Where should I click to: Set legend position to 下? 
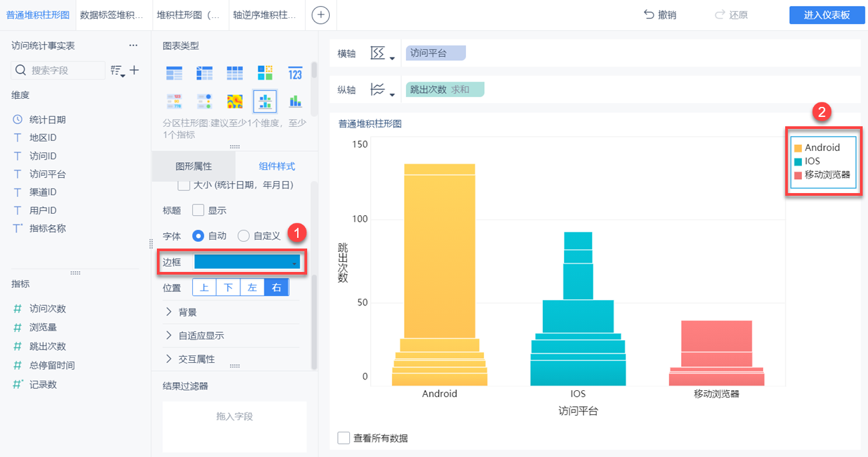[228, 287]
